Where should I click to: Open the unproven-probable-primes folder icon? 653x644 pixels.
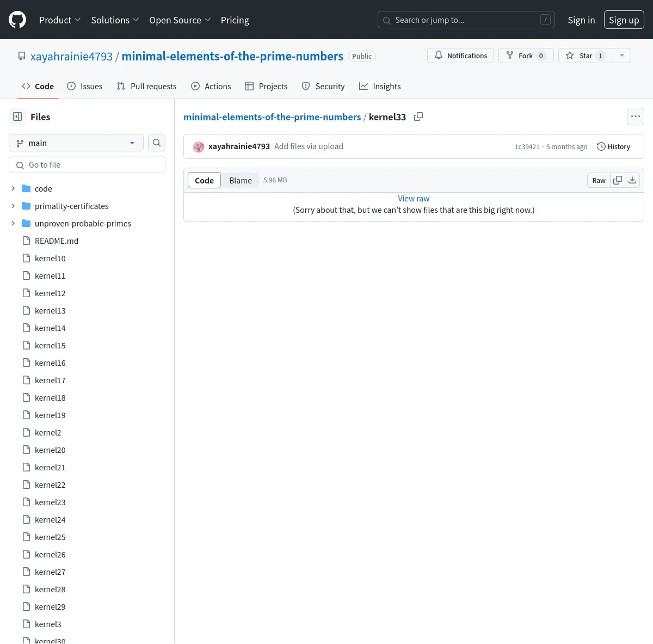tap(26, 223)
